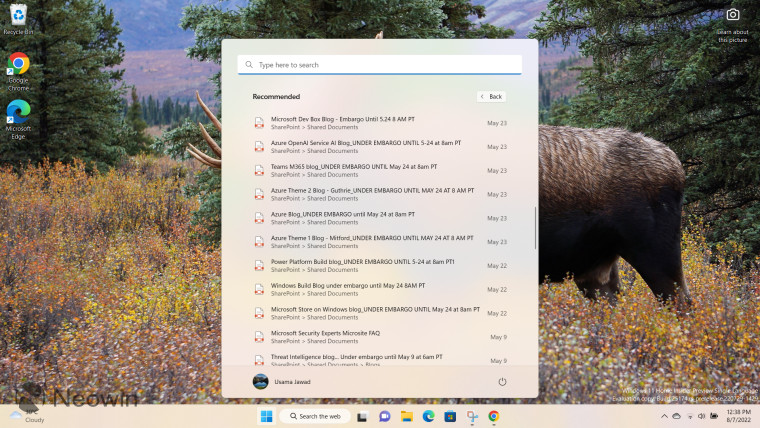Click the Recommended list scrollbar thumb

536,228
